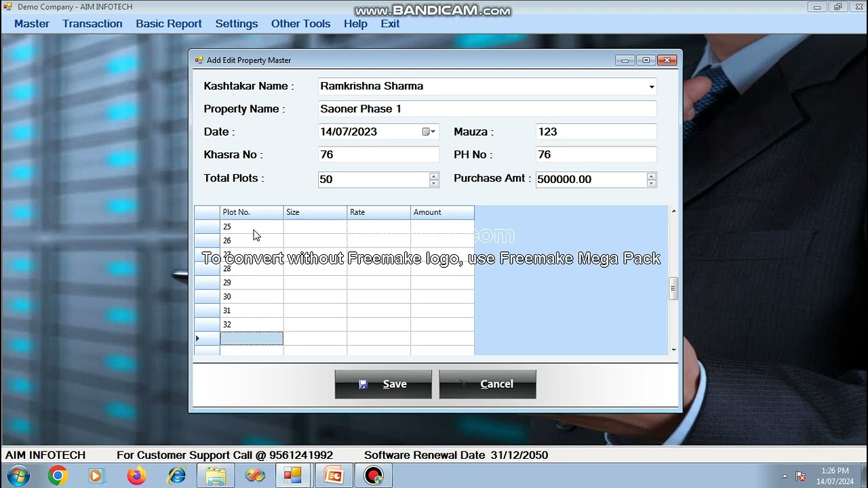868x488 pixels.
Task: Open the Settings menu
Action: [237, 24]
